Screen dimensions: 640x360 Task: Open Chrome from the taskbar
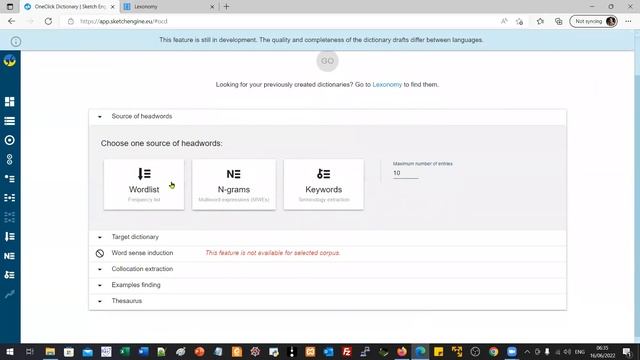click(x=493, y=351)
